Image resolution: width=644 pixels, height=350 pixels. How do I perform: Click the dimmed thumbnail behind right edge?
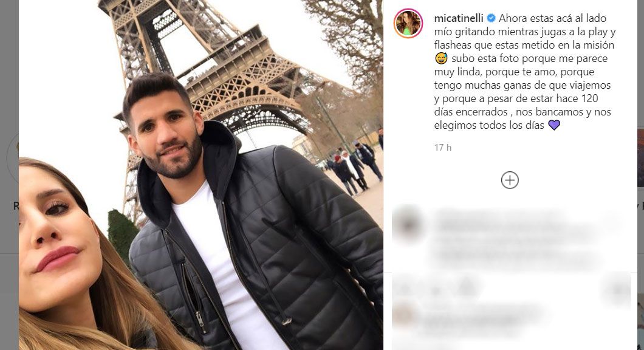pos(641,158)
